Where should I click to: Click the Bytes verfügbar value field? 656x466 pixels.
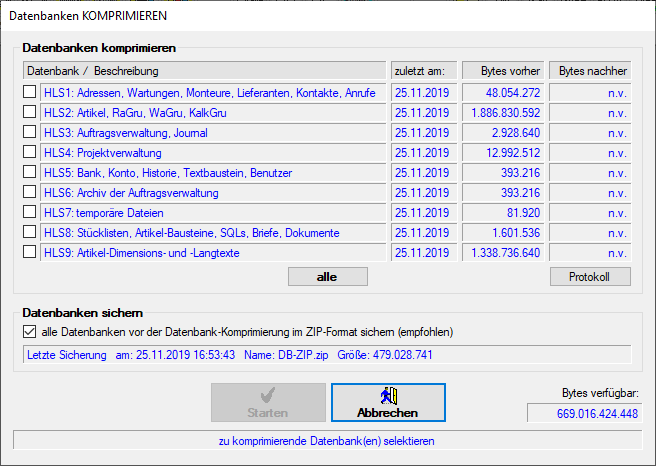pyautogui.click(x=584, y=414)
